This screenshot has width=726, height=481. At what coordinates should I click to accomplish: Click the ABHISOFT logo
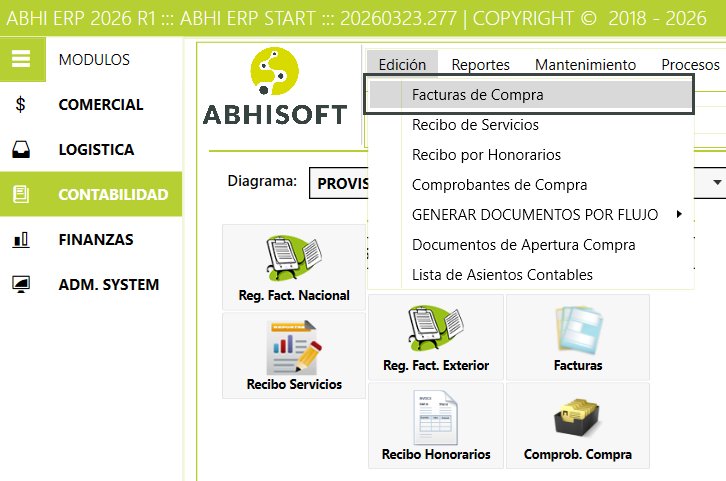coord(275,88)
